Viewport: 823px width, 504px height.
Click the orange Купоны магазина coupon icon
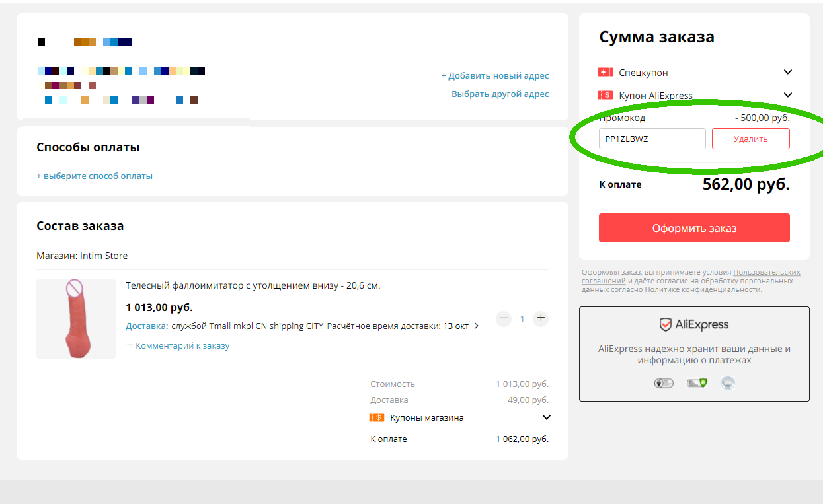click(x=377, y=417)
